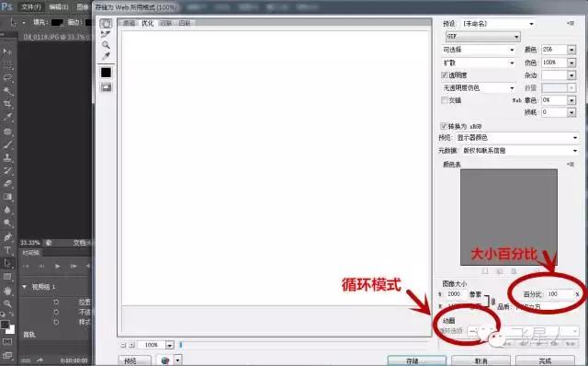This screenshot has height=366, width=588.
Task: Toggle Quick Mask mode icon
Action: click(x=7, y=342)
